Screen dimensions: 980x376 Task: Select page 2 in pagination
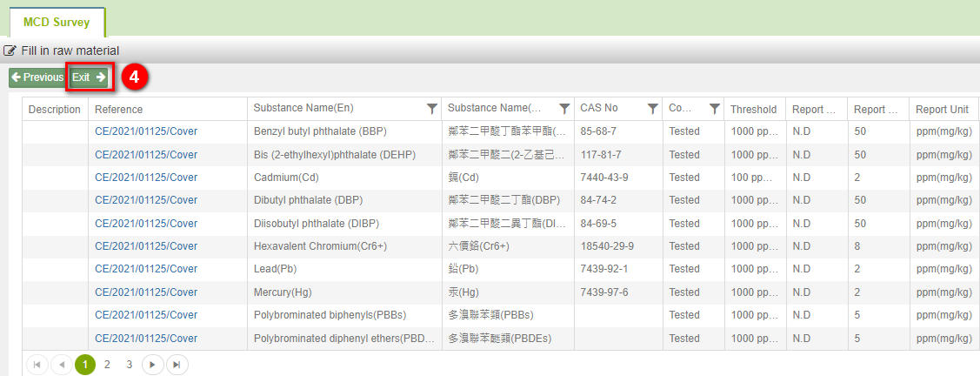point(108,364)
